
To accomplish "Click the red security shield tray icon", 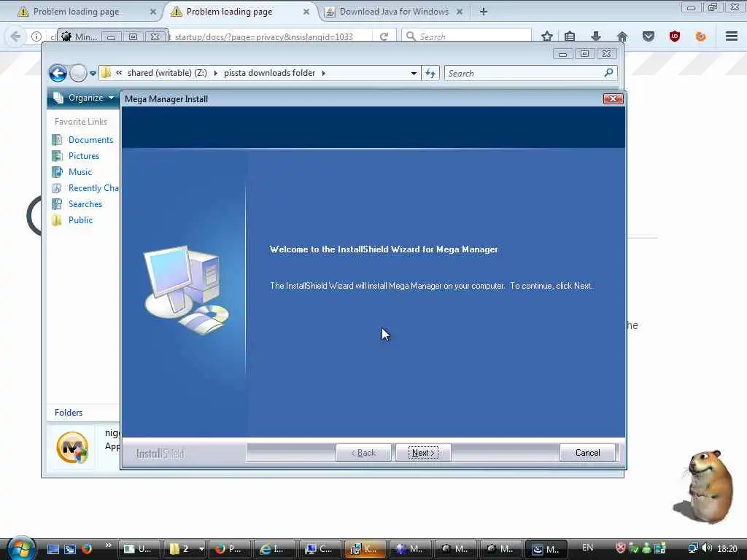I will tap(621, 548).
